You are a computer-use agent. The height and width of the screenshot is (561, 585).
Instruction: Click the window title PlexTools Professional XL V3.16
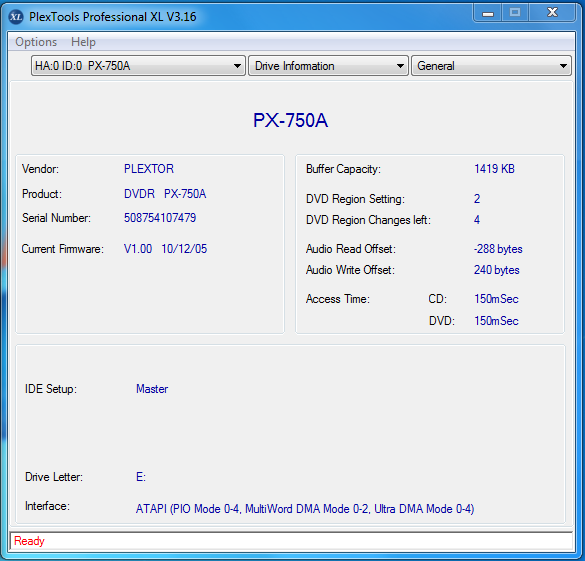[113, 17]
